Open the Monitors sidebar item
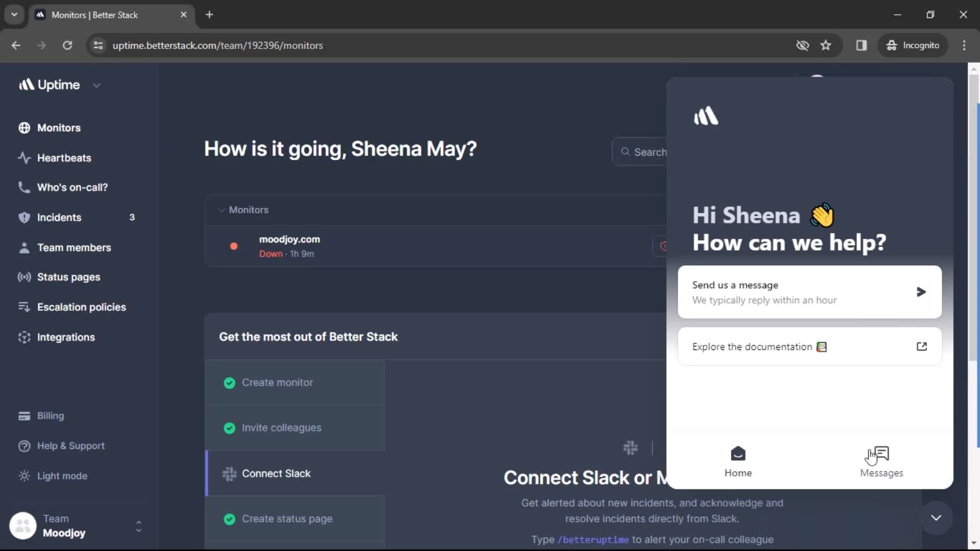Screen dimensions: 980x551 (x=59, y=128)
